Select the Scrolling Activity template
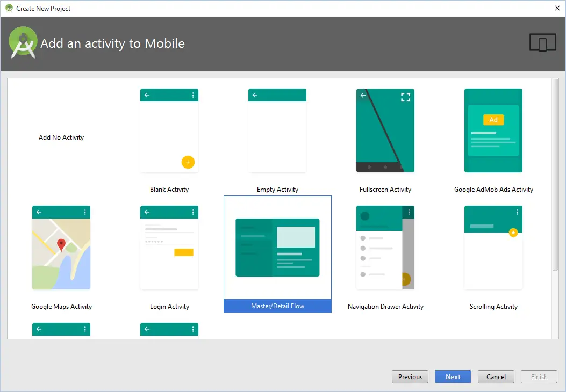 point(493,248)
